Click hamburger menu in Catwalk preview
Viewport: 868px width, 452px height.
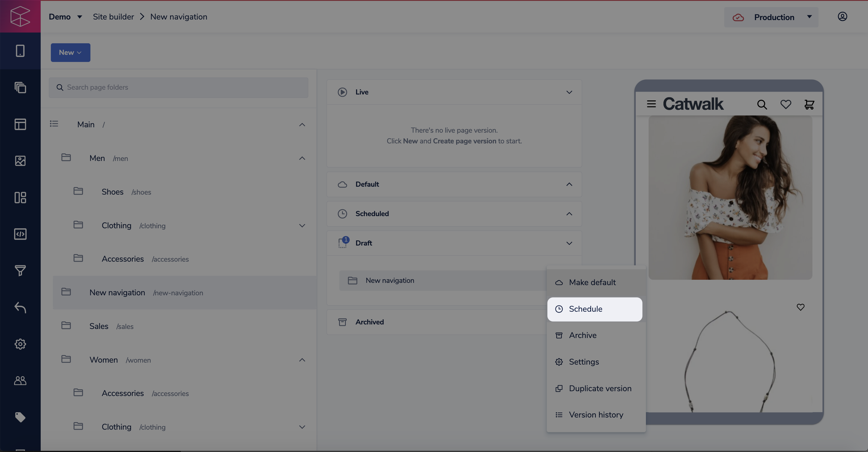coord(651,104)
